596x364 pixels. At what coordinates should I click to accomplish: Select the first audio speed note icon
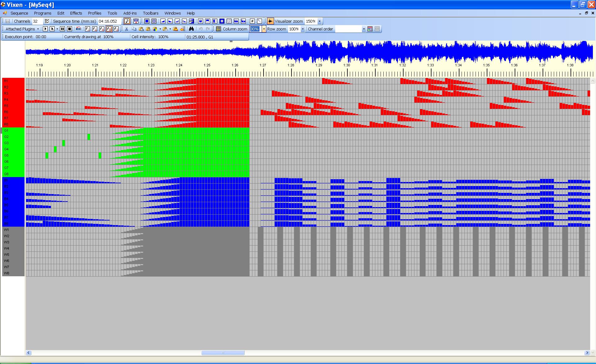click(88, 29)
